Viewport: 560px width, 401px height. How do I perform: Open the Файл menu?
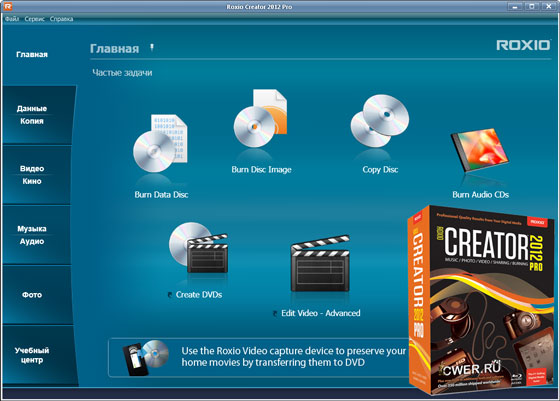12,19
